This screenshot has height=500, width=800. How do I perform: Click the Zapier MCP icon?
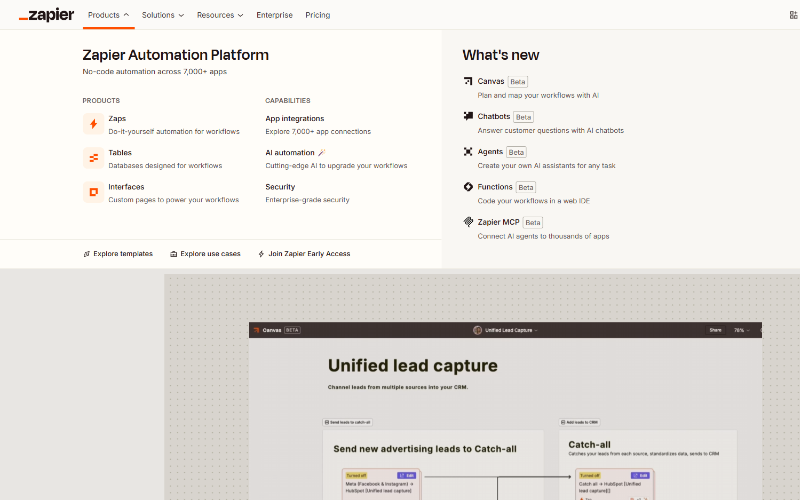click(x=468, y=222)
